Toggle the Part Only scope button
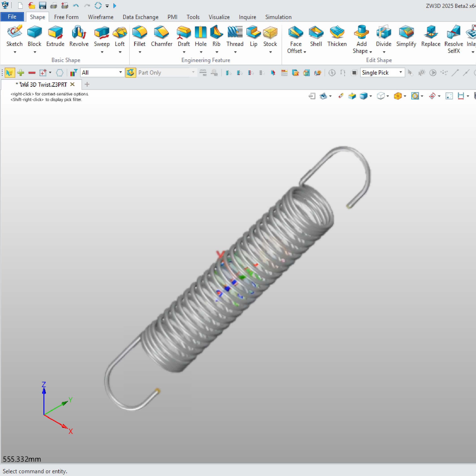This screenshot has width=476, height=476. (x=131, y=73)
